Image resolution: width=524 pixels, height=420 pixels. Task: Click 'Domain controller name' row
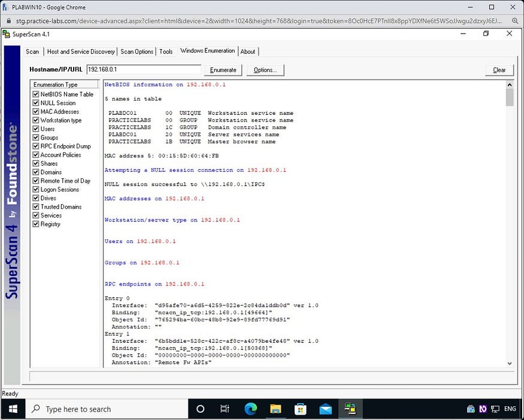click(197, 127)
